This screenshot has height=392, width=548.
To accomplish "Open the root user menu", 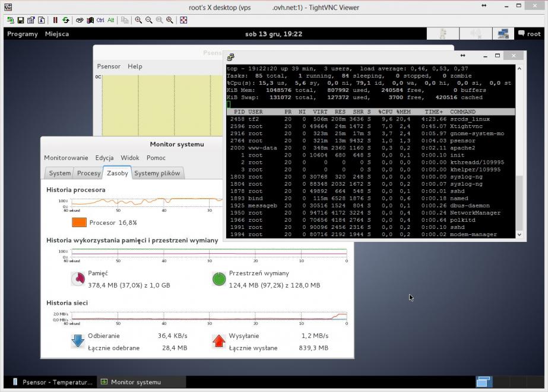I will point(529,34).
